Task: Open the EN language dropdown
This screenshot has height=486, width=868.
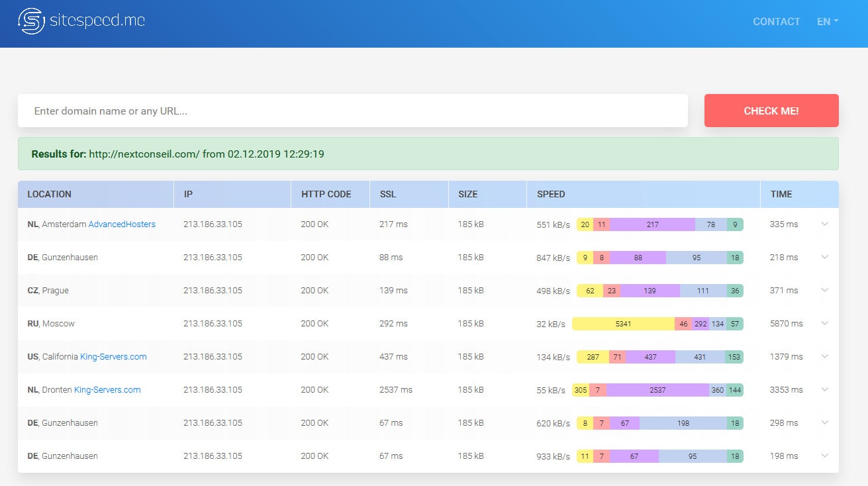Action: pyautogui.click(x=828, y=22)
